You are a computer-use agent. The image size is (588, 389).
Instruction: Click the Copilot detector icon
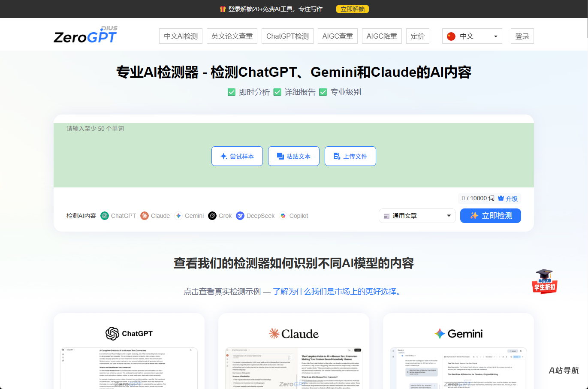283,216
